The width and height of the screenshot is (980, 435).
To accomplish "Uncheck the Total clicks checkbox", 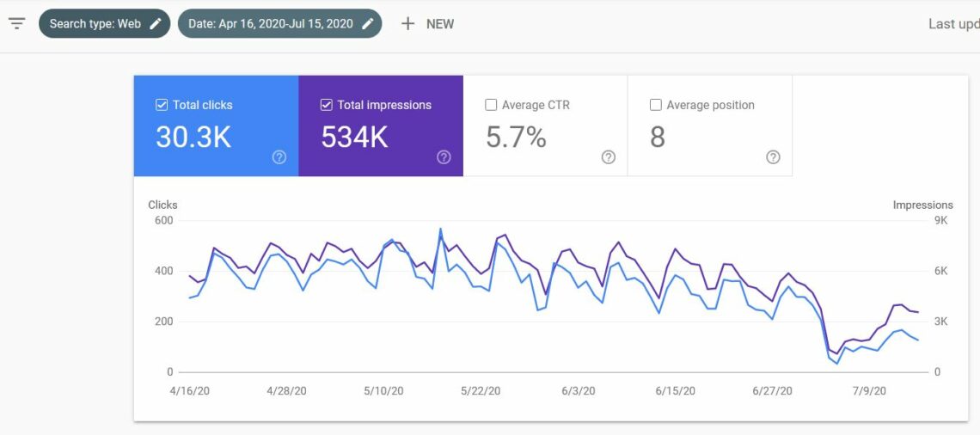I will click(x=162, y=105).
